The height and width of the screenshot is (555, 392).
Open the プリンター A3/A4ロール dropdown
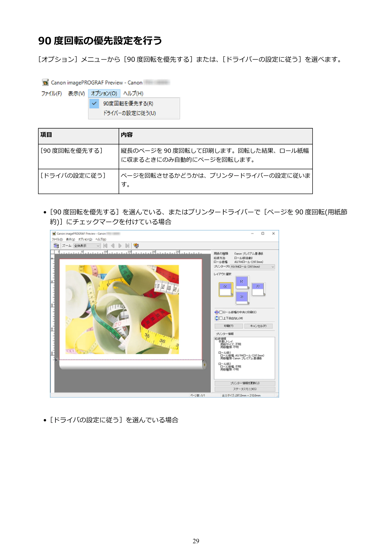pyautogui.click(x=253, y=267)
